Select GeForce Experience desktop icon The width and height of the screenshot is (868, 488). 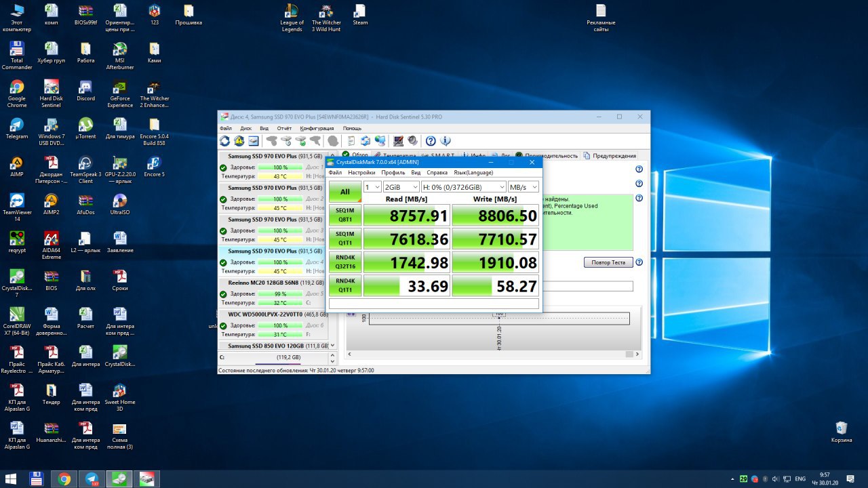pos(120,94)
